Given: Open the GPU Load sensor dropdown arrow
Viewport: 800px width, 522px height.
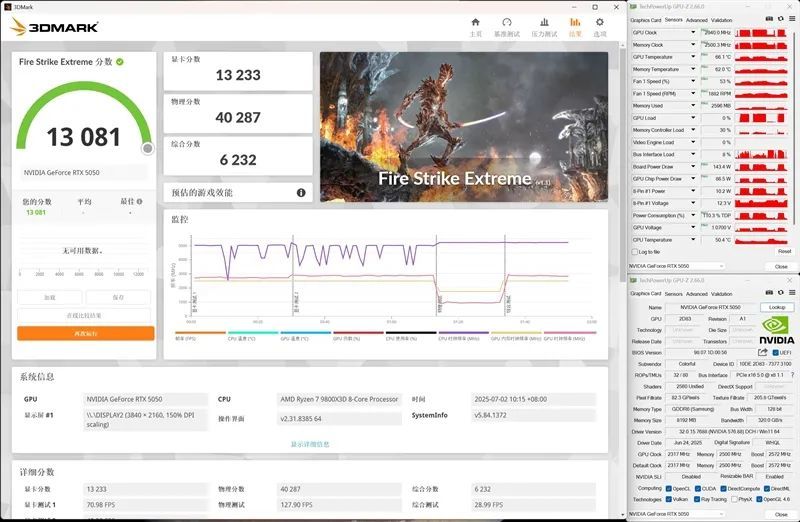Looking at the screenshot, I should click(x=693, y=118).
